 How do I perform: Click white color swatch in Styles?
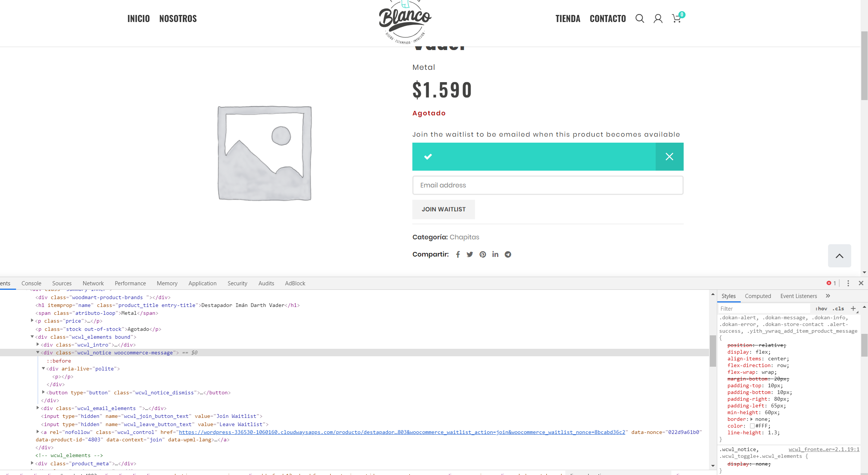tap(752, 426)
